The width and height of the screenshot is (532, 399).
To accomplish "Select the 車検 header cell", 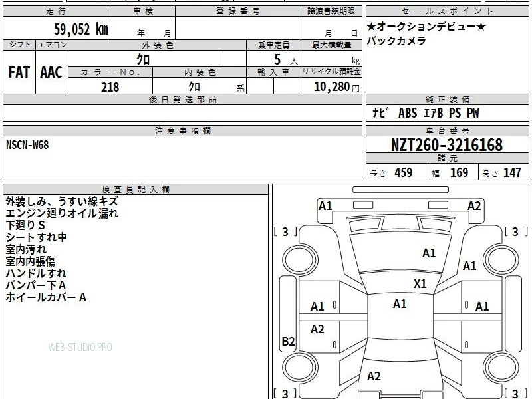I will point(143,11).
